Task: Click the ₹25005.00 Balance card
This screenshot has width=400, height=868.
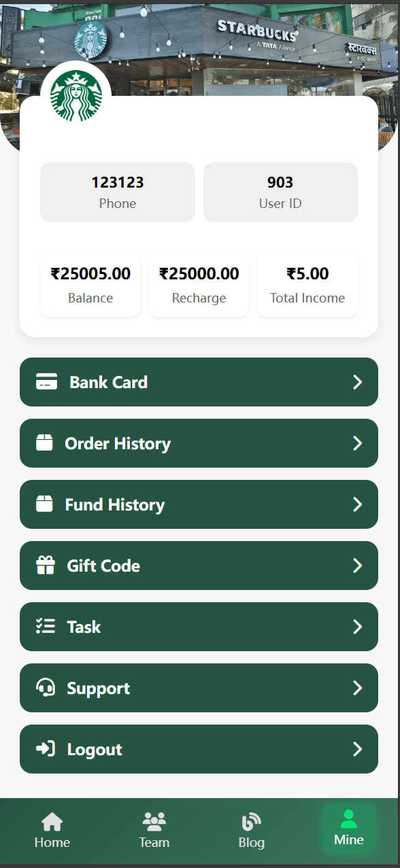Action: tap(90, 285)
